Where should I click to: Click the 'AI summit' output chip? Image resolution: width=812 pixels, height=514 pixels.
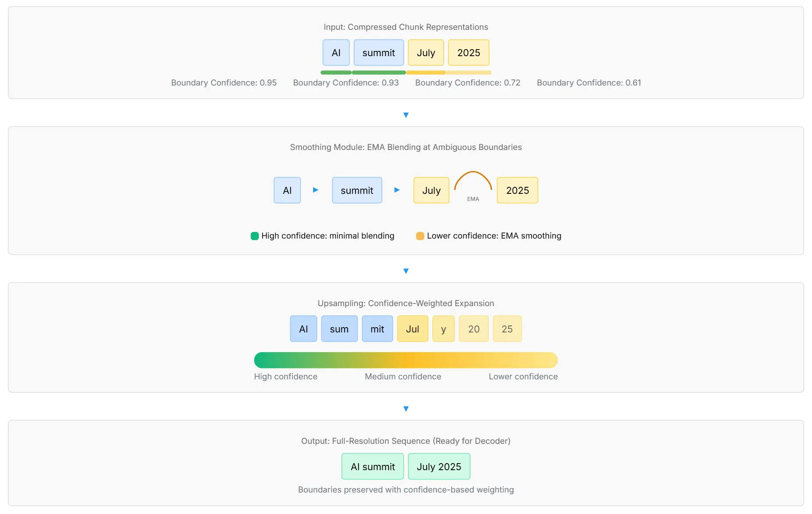(373, 467)
